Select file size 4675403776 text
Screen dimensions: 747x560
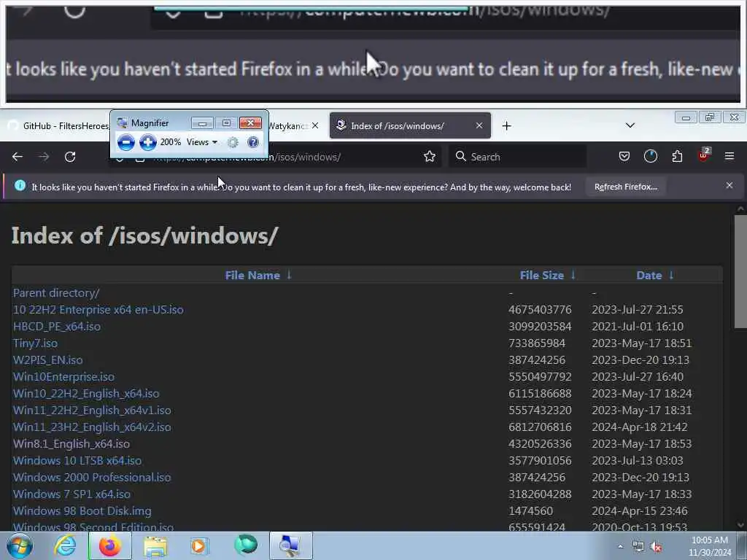coord(540,309)
